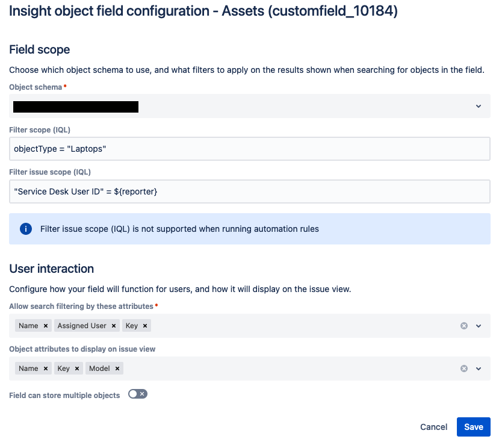Viewport: 499px width, 448px height.
Task: Expand issue view attributes dropdown
Action: pyautogui.click(x=479, y=369)
